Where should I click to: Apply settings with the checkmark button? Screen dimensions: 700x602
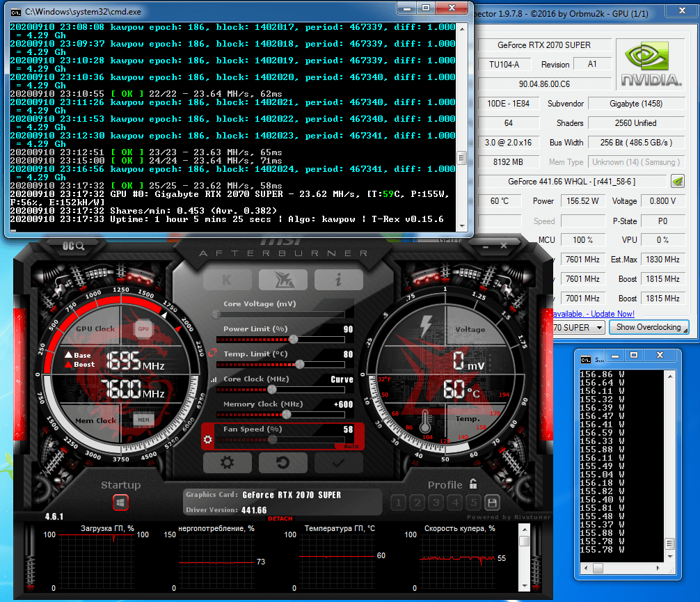pos(338,463)
